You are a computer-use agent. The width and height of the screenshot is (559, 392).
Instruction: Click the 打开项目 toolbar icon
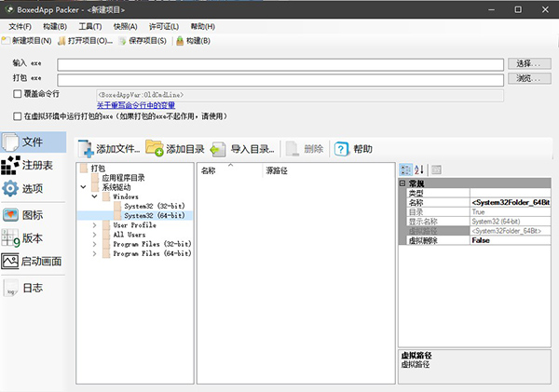(x=61, y=41)
